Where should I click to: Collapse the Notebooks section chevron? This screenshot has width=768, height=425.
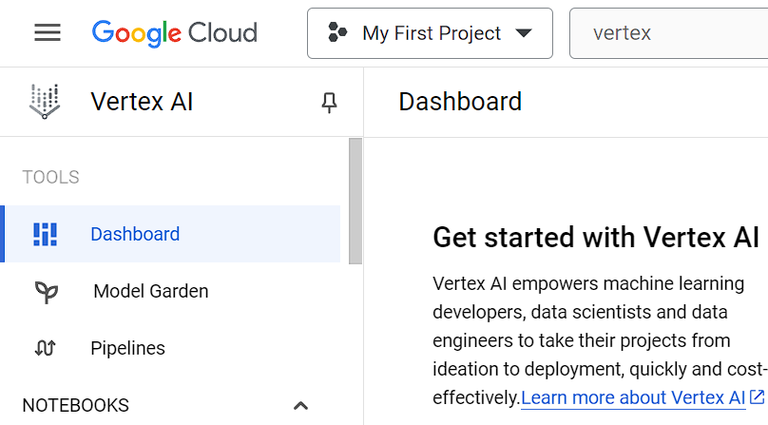point(300,406)
